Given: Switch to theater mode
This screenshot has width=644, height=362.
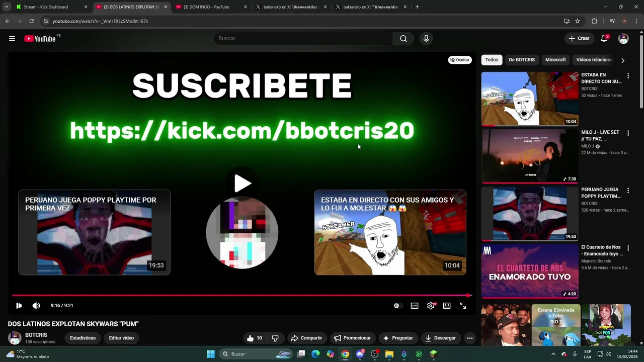Looking at the screenshot, I should 447,306.
